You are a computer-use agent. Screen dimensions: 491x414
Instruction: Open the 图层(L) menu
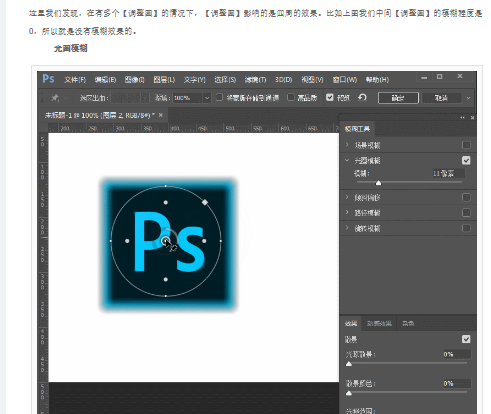click(164, 80)
